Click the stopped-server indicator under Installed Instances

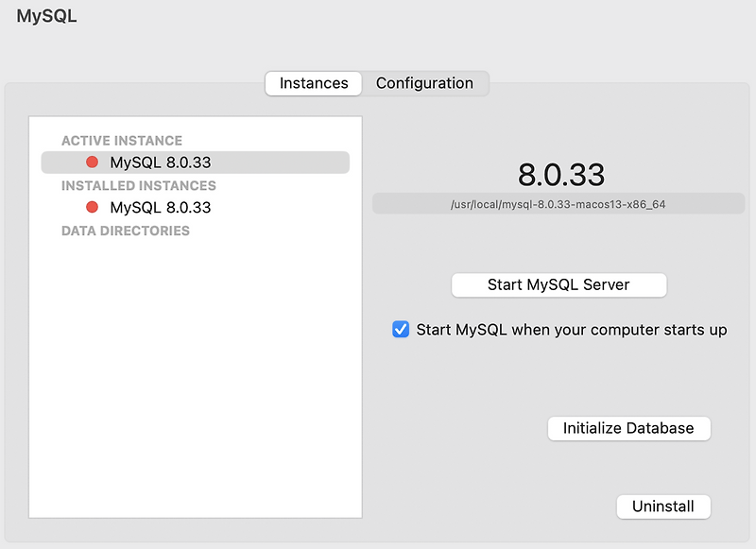coord(92,207)
